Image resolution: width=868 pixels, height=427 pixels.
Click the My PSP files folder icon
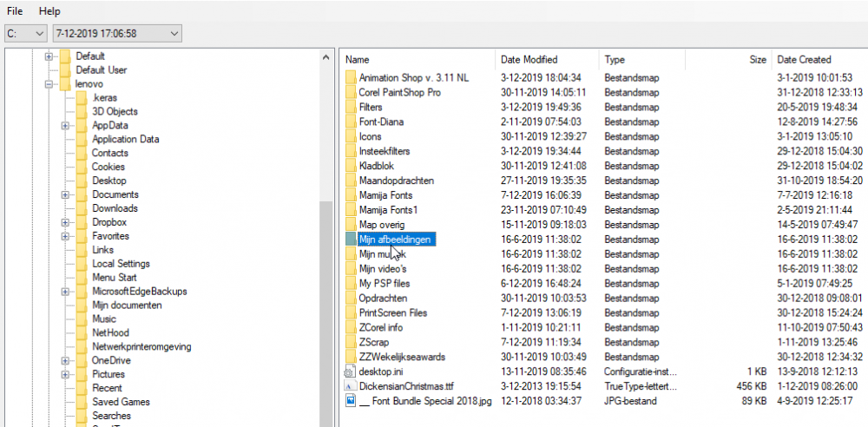[x=351, y=283]
